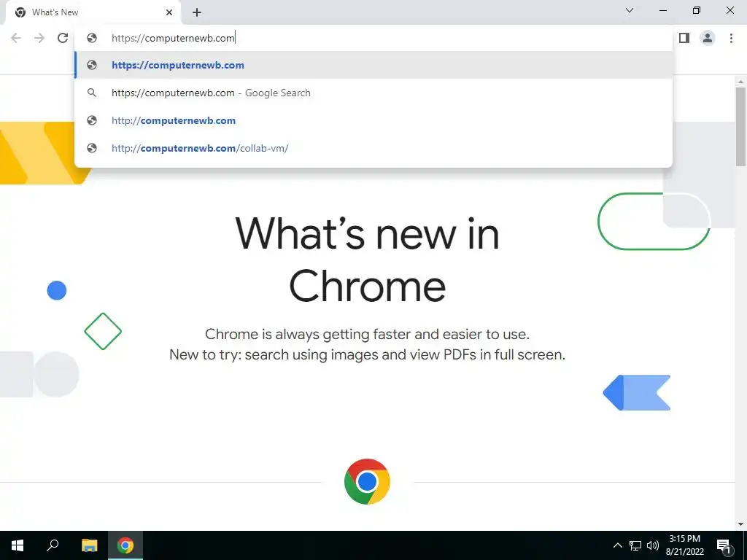Image resolution: width=747 pixels, height=560 pixels.
Task: Click the browser back arrow
Action: [x=16, y=38]
